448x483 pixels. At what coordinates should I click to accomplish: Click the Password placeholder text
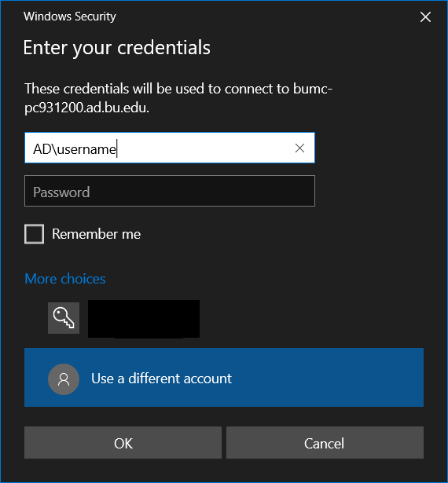tap(61, 192)
